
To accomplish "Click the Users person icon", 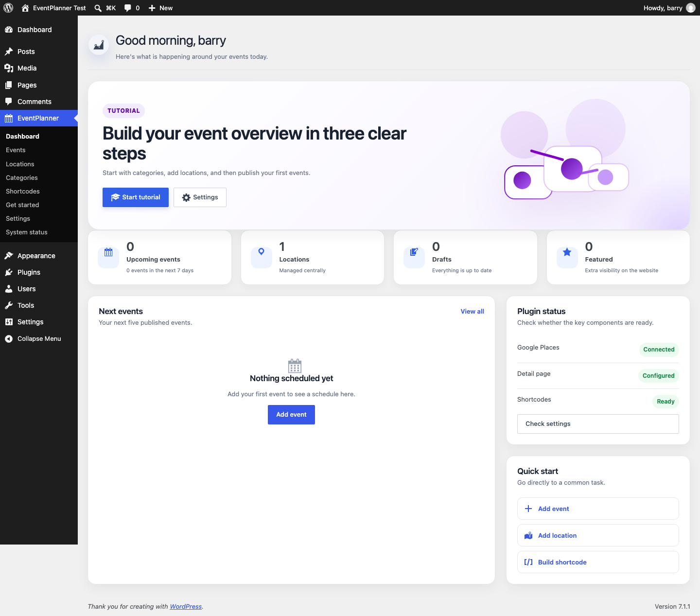I will coord(9,289).
